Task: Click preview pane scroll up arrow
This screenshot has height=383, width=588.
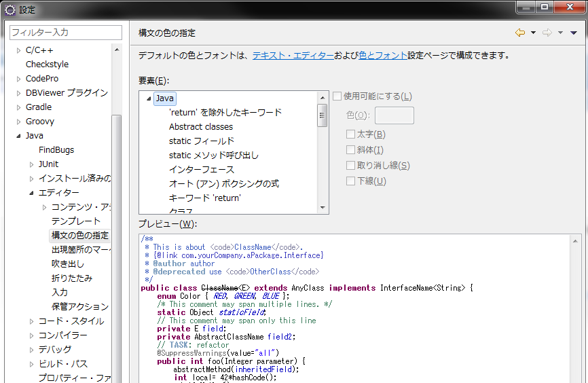Action: click(575, 241)
